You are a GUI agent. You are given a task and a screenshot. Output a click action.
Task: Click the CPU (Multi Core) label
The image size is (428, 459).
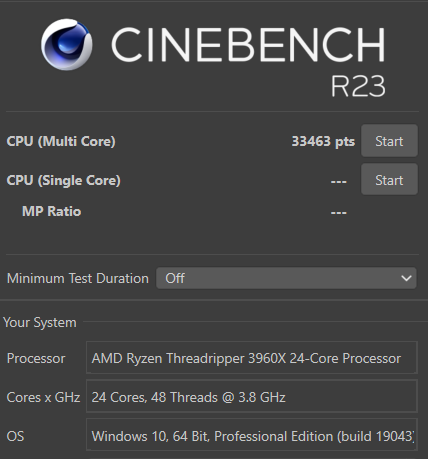tap(61, 141)
